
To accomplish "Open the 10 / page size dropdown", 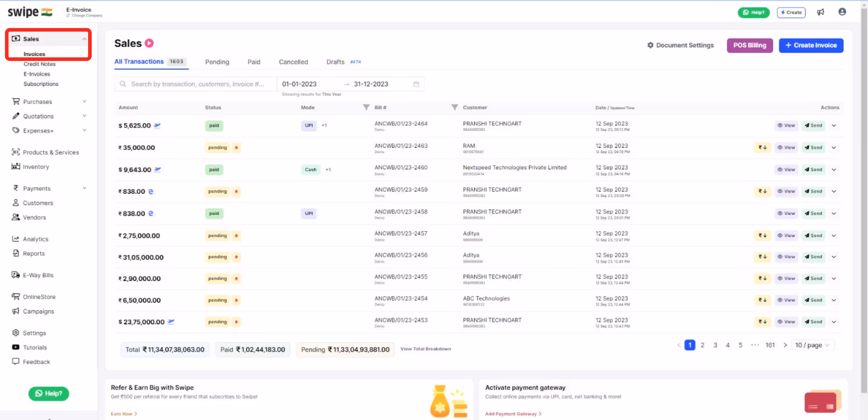I will coord(813,345).
